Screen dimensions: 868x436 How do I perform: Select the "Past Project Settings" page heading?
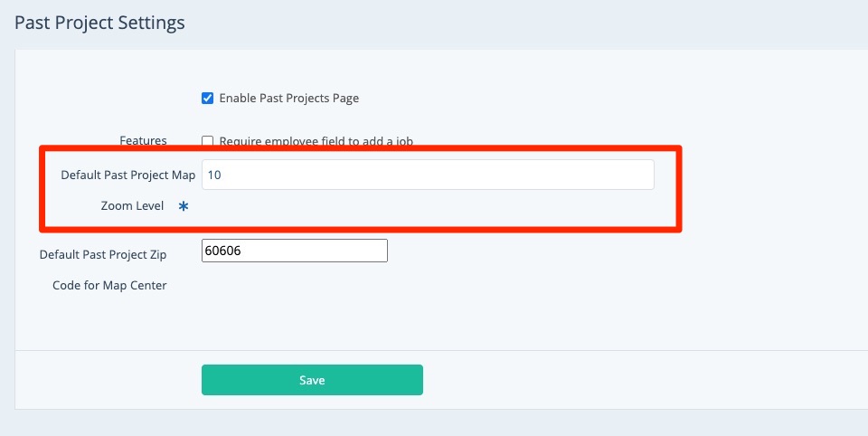(99, 23)
